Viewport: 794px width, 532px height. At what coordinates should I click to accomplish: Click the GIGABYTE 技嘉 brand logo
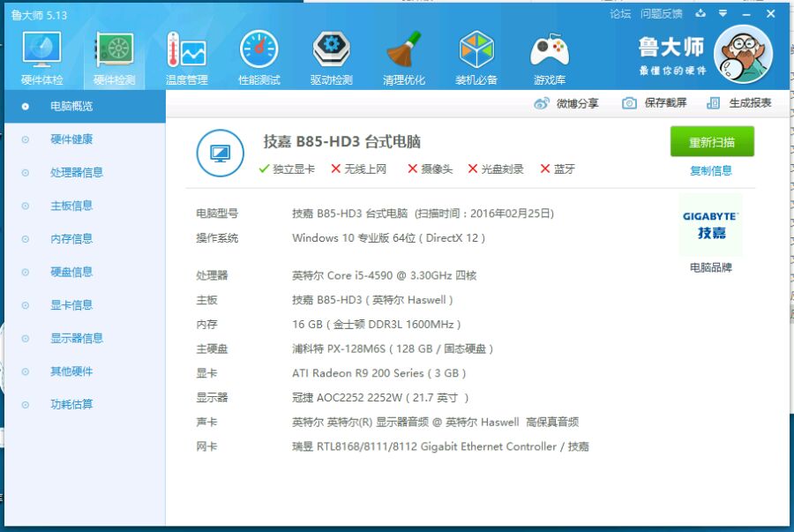pyautogui.click(x=710, y=225)
